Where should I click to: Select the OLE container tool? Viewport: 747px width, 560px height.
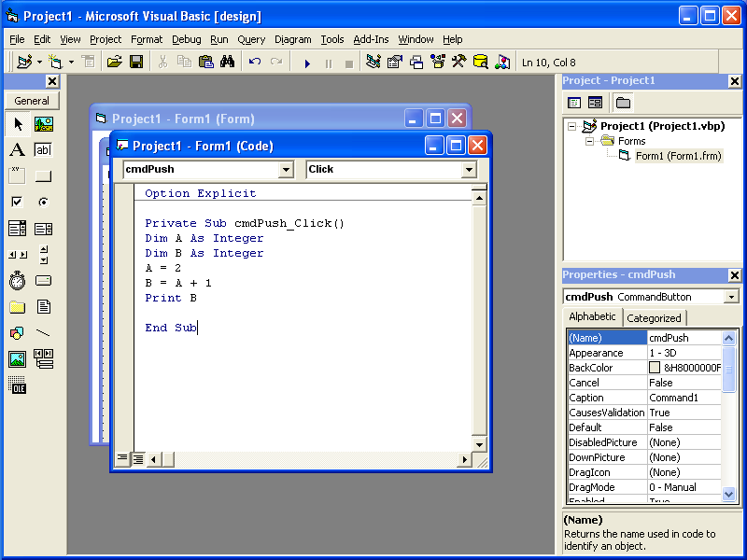point(18,385)
